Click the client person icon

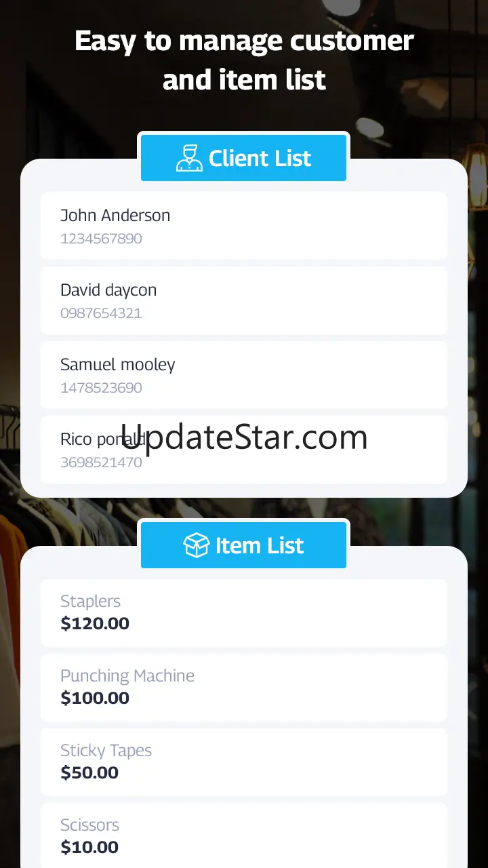pyautogui.click(x=189, y=158)
